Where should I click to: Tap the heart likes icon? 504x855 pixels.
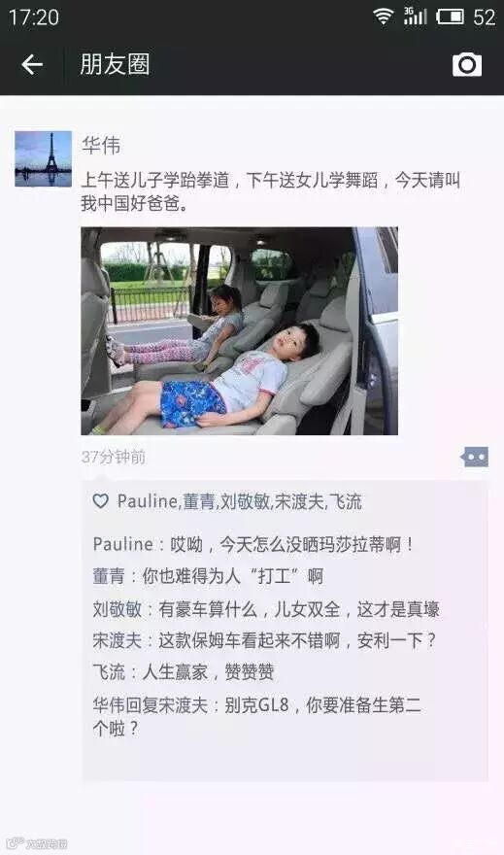tap(101, 501)
